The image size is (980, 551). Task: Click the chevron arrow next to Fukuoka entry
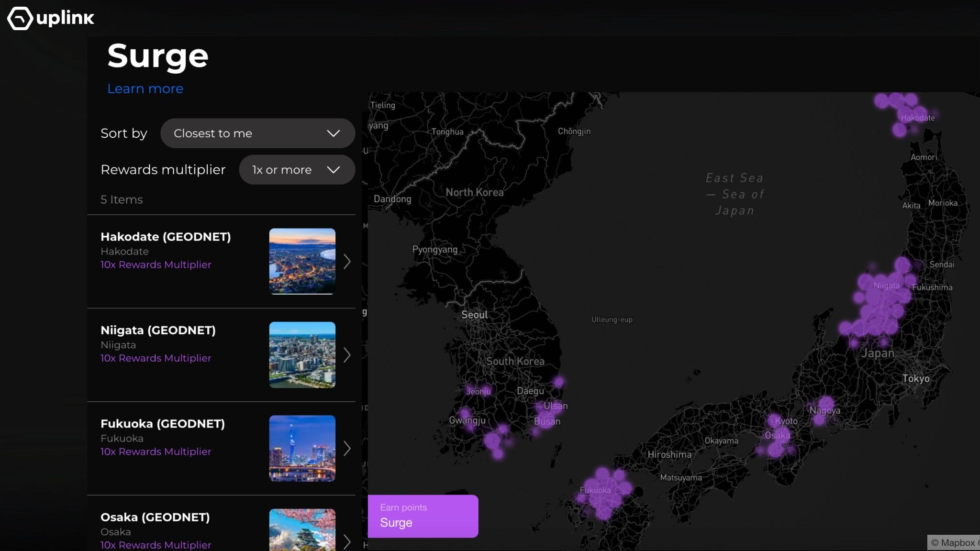coord(347,449)
